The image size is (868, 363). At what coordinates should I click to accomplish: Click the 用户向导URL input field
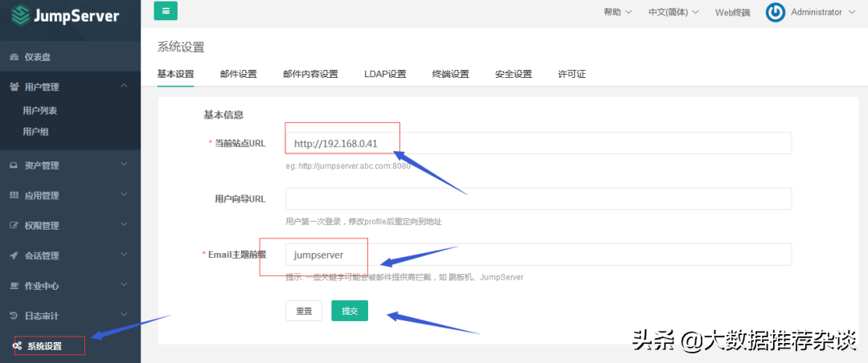(538, 198)
